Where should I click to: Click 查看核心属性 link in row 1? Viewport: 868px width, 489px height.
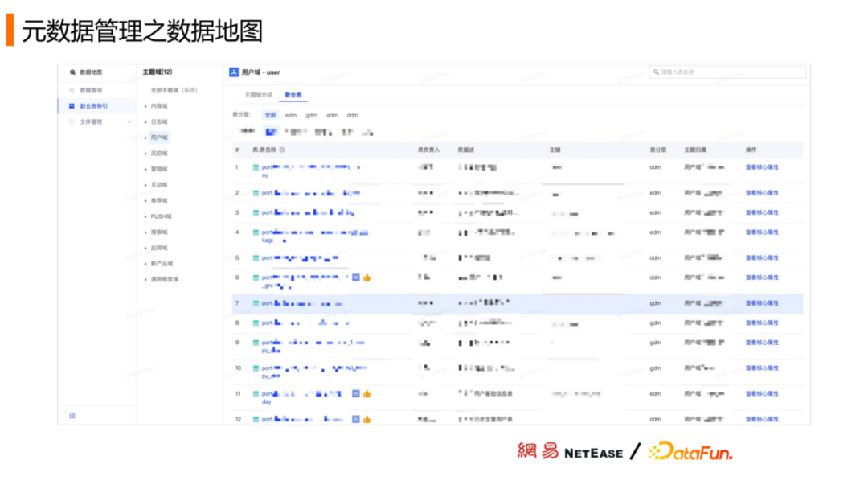762,167
